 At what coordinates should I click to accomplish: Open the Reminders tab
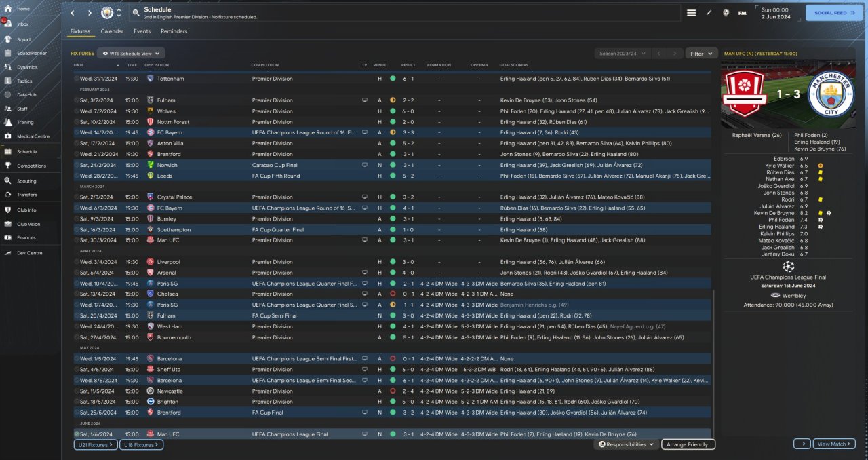[x=174, y=31]
